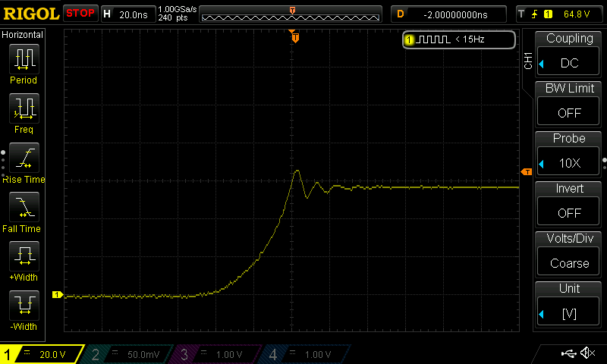Select the Freq measurement icon
This screenshot has width=607, height=364.
[24, 108]
